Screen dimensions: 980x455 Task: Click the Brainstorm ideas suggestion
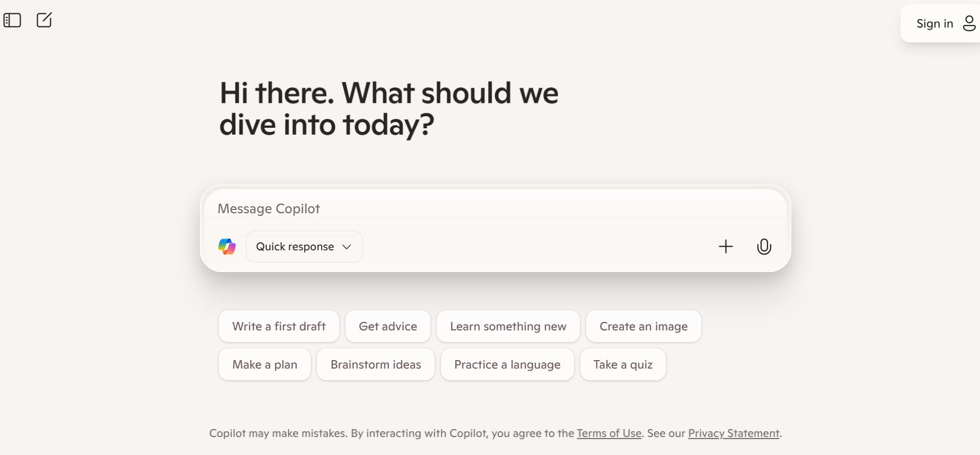tap(376, 364)
